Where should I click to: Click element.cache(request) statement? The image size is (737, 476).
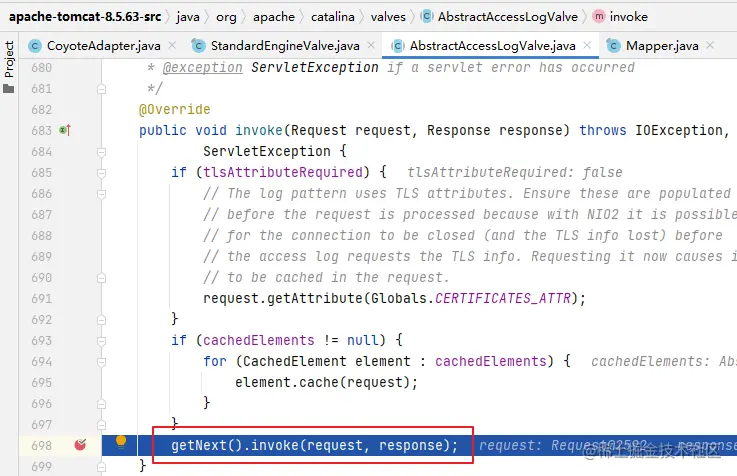[x=326, y=382]
